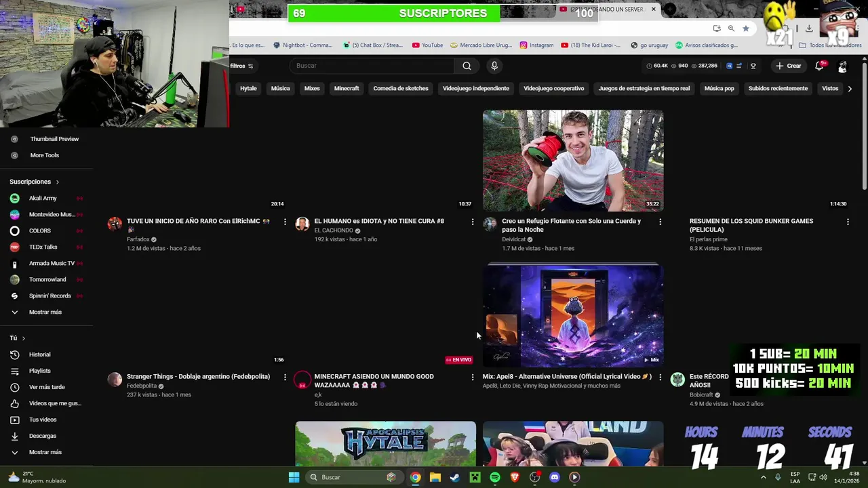Select the Música pop chip

[x=719, y=88]
